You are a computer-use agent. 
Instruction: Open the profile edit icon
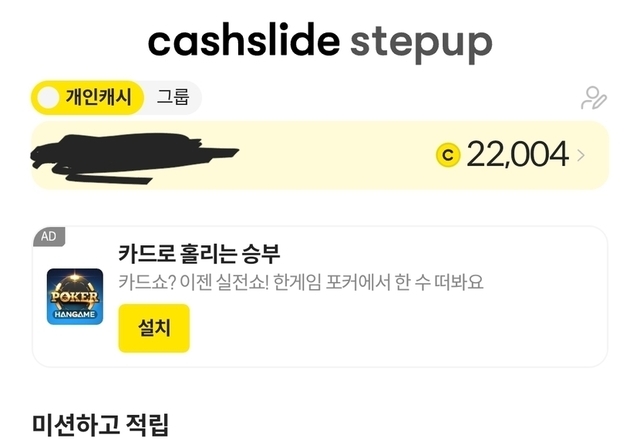594,98
